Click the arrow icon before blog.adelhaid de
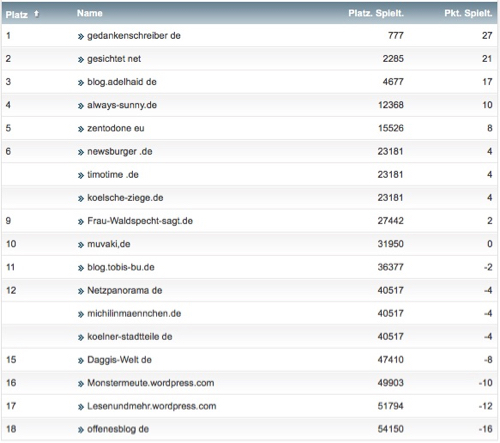The width and height of the screenshot is (500, 443). click(81, 83)
